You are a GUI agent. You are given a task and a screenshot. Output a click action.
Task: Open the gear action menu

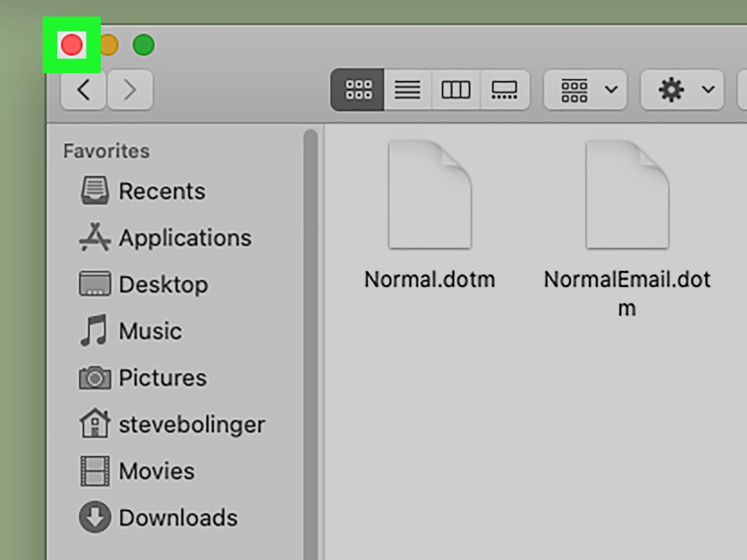tap(671, 90)
